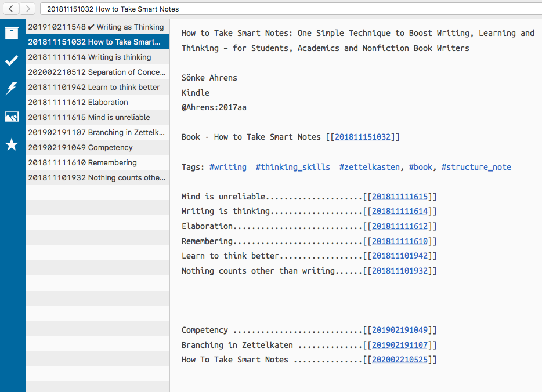Open note 201910211548 Writing as Thinking
The image size is (542, 392).
pyautogui.click(x=97, y=27)
